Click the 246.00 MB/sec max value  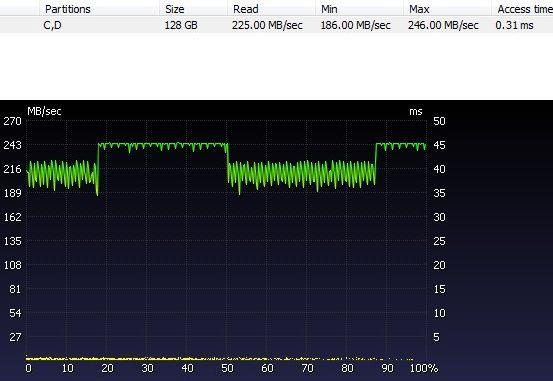(x=443, y=25)
